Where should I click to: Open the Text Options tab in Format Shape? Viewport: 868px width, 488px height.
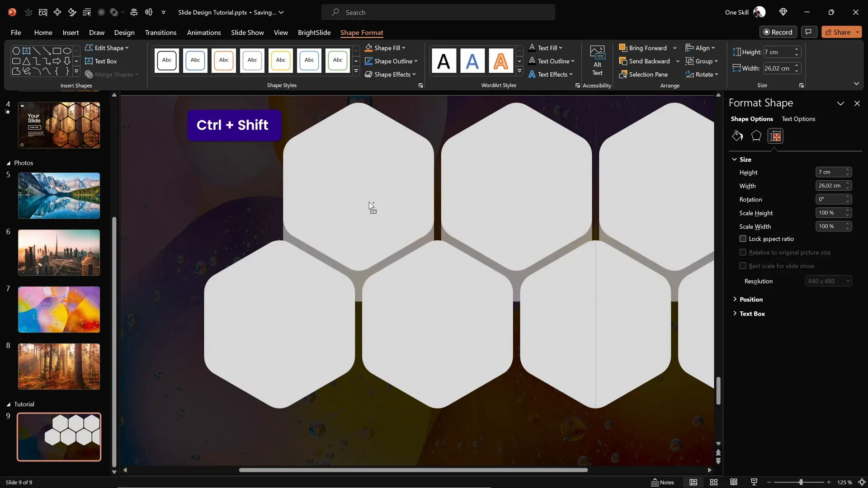pos(798,119)
